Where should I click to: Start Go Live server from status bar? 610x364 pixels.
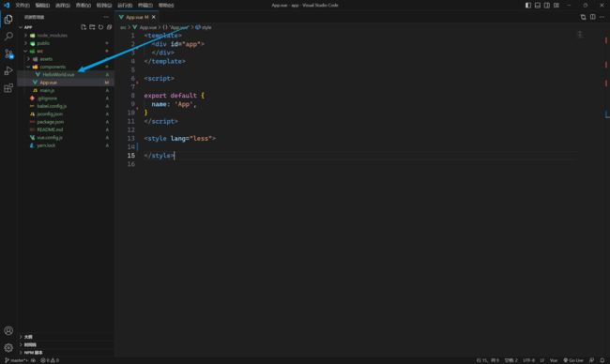[x=573, y=360]
